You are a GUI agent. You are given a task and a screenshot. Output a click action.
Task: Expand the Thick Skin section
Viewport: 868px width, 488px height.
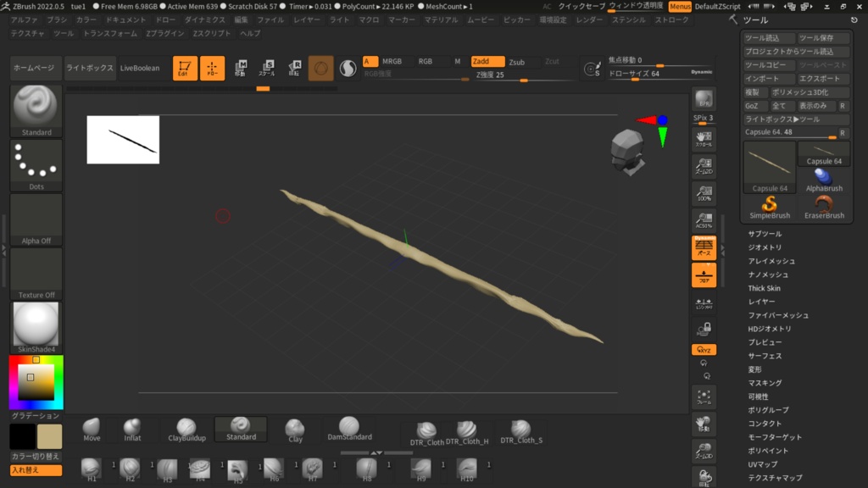click(764, 288)
